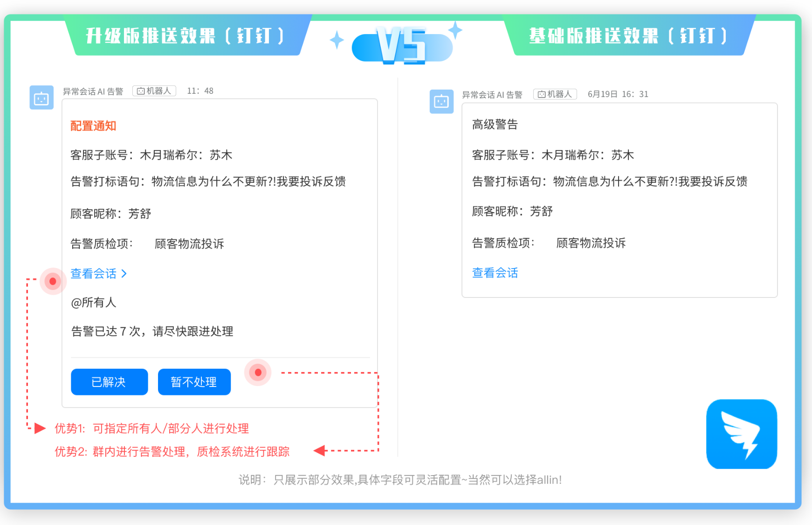This screenshot has height=525, width=812.
Task: Click the 已解决 button
Action: point(110,382)
